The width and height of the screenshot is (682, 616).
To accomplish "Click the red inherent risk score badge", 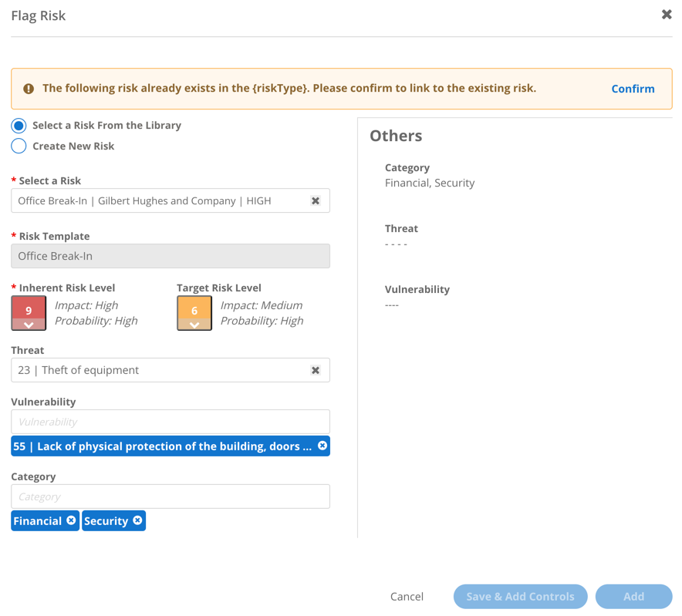I will (29, 308).
